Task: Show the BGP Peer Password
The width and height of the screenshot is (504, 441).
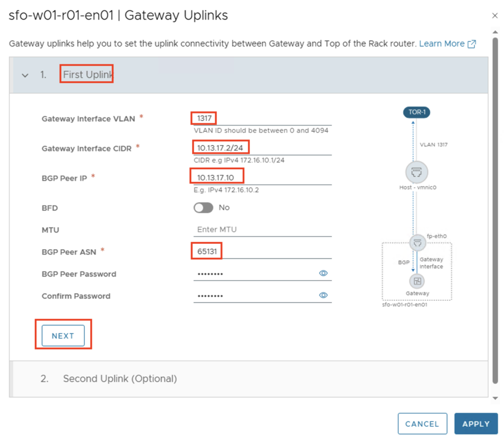Action: 323,273
